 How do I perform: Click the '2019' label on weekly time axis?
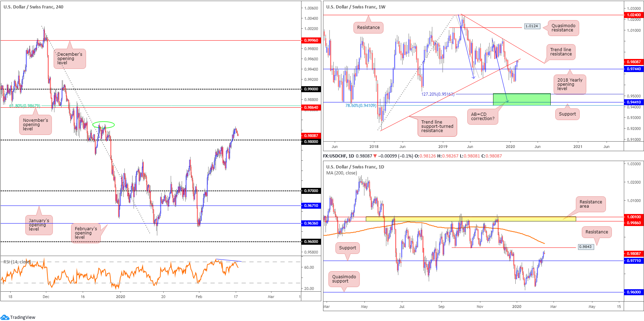[x=443, y=147]
